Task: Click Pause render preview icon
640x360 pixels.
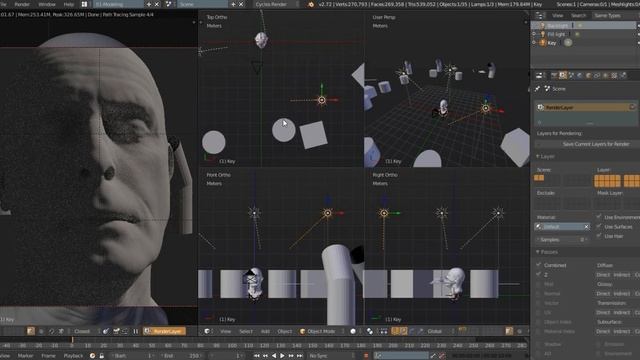Action: tap(135, 331)
